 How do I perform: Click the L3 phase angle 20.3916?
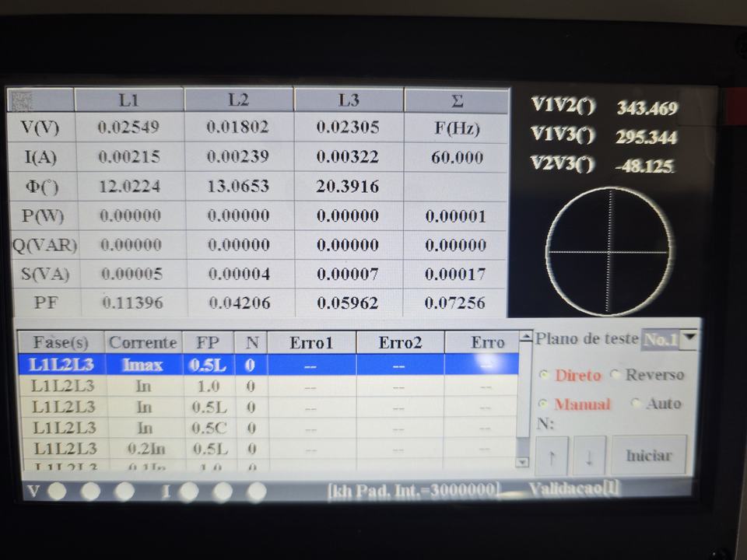coord(347,186)
